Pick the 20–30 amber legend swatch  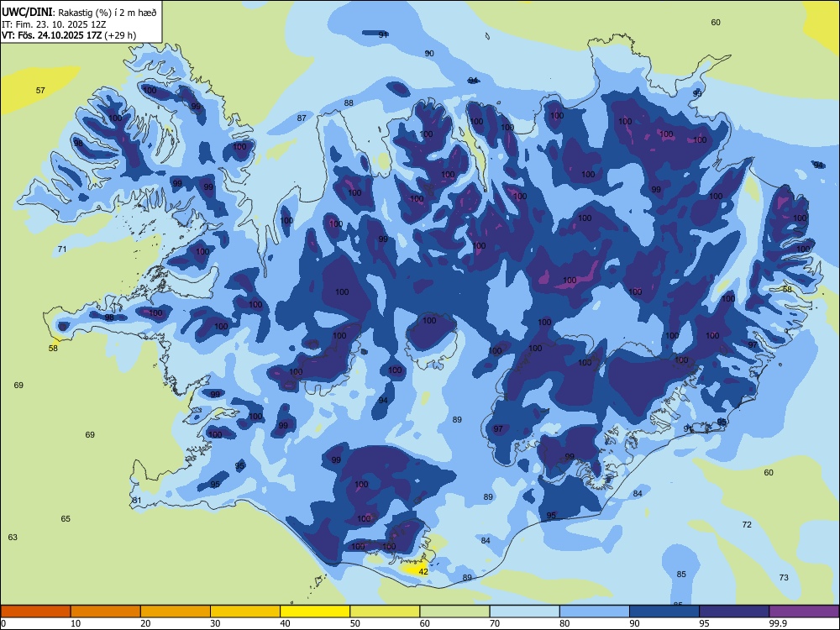[176, 612]
